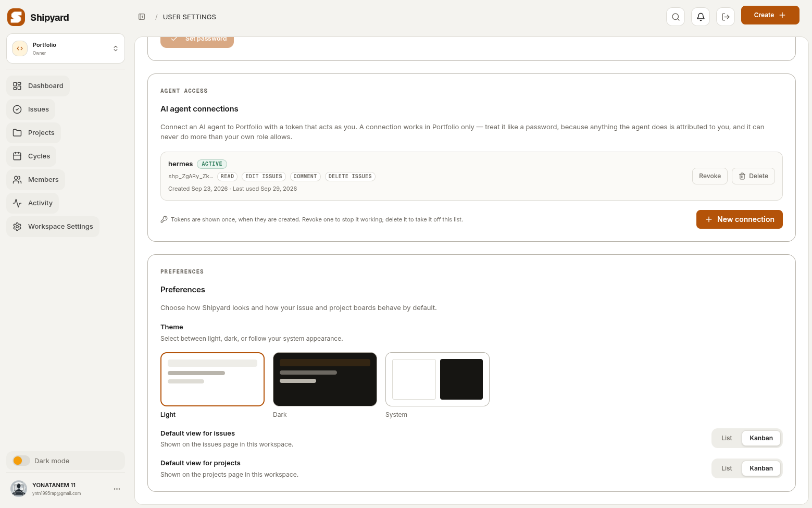Select Kanban view for issues default
Screen dimensions: 812x508
tap(761, 438)
